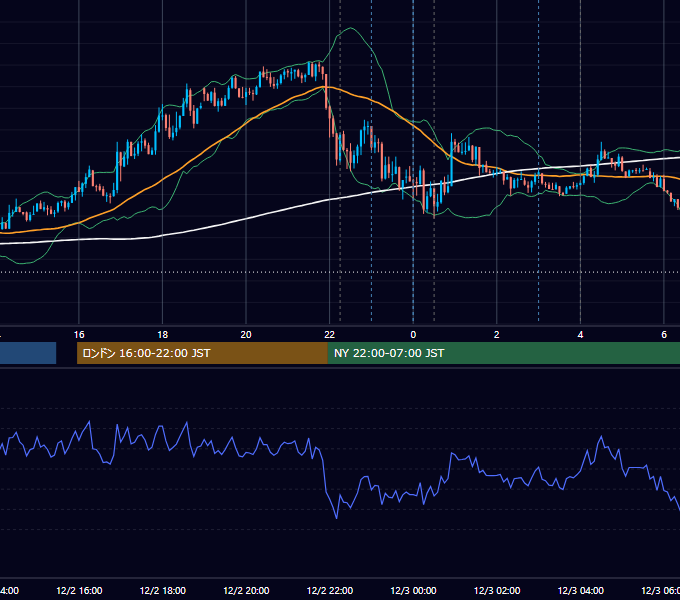680x600 pixels.
Task: Click the 16 hour label on upper axis
Action: (79, 335)
